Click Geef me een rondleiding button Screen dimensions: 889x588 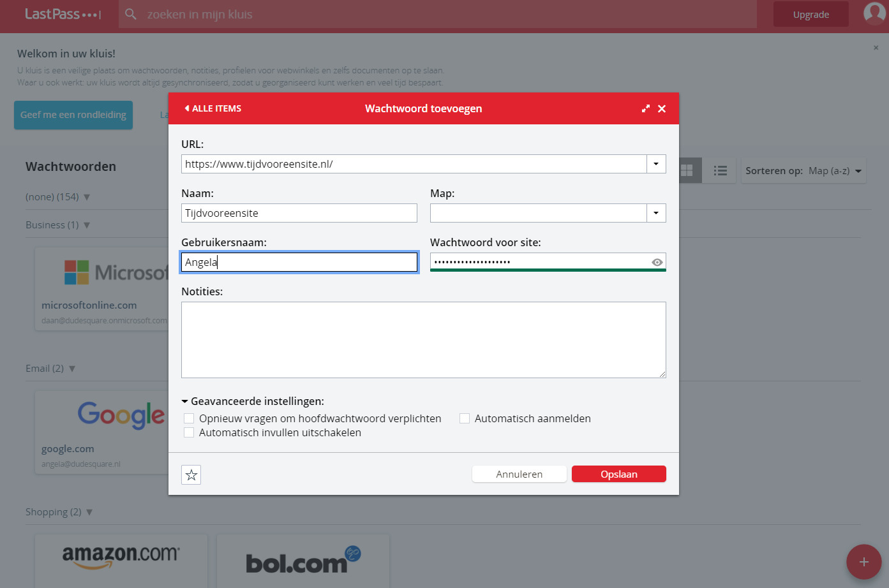[x=73, y=115]
